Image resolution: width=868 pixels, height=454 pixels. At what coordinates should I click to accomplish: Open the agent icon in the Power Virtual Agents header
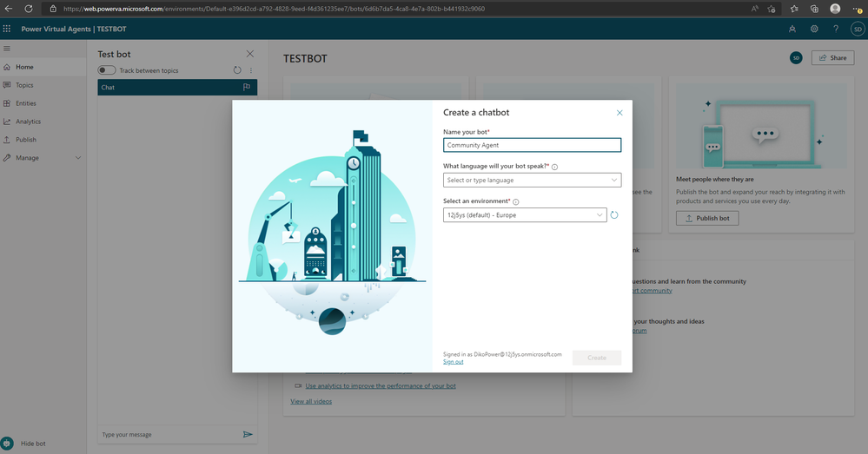[792, 29]
